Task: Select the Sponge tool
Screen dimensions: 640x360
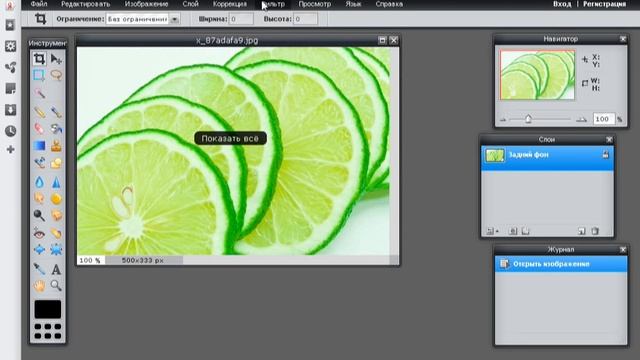Action: click(56, 198)
